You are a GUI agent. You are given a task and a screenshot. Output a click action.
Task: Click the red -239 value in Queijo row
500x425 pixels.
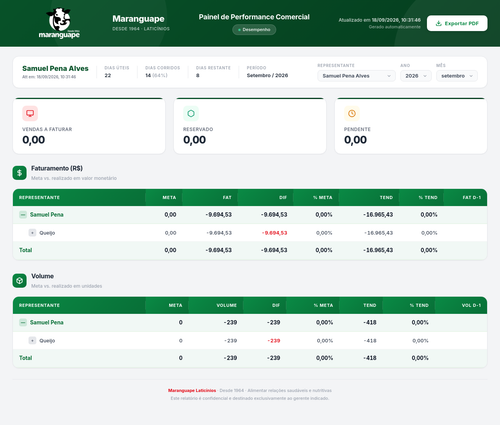coord(274,341)
